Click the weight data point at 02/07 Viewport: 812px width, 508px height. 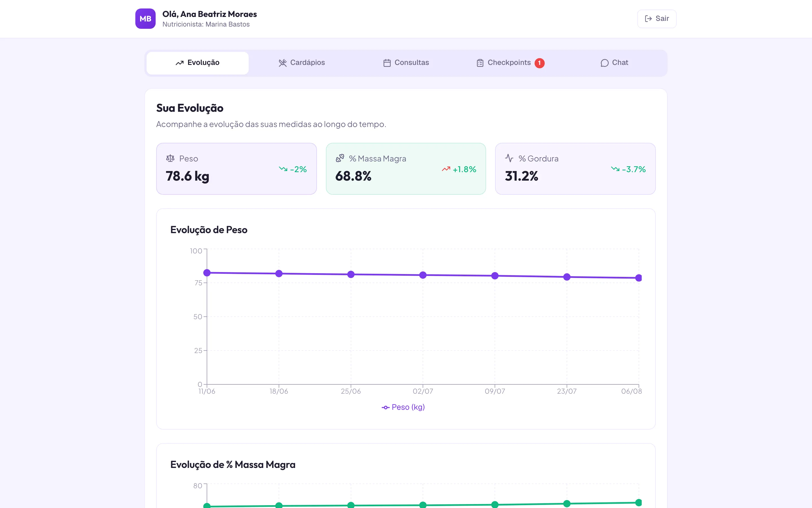423,275
